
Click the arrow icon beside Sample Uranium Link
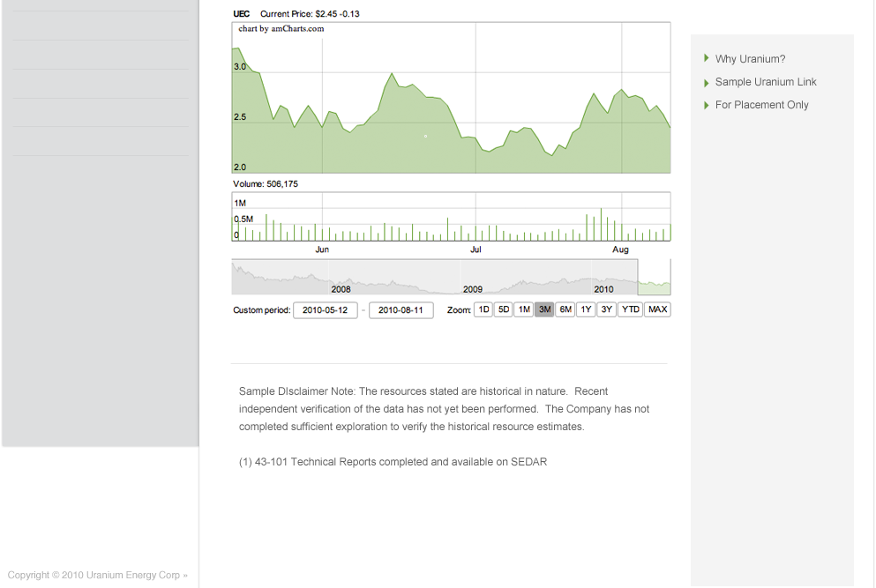(706, 83)
